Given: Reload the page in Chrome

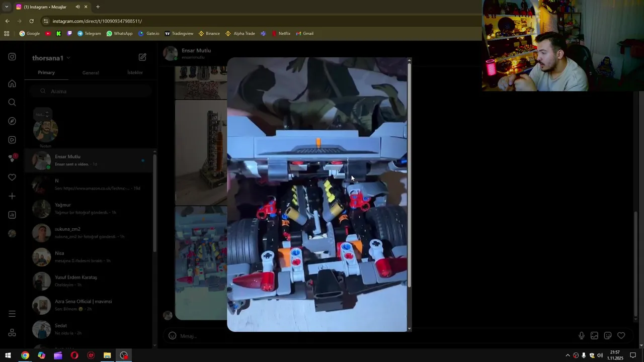Looking at the screenshot, I should tap(31, 21).
